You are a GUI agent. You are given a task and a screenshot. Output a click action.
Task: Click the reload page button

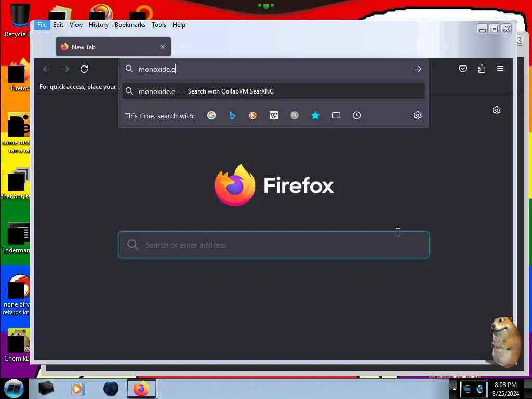click(x=84, y=69)
